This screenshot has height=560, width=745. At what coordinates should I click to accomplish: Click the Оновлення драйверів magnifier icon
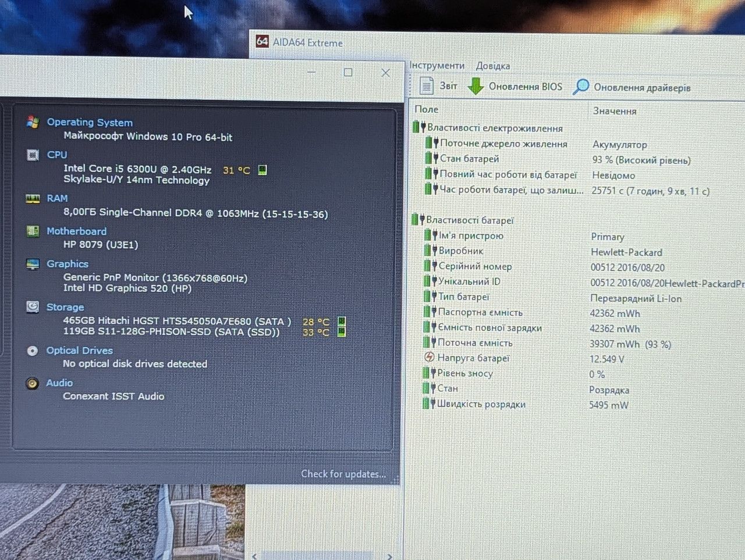click(581, 87)
